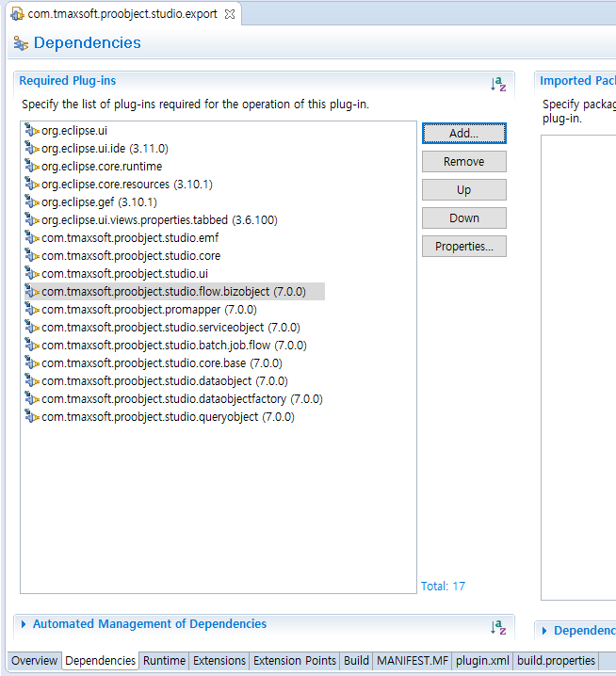The height and width of the screenshot is (676, 616).
Task: Click plug-in icon beside queryobject entry
Action: [32, 416]
